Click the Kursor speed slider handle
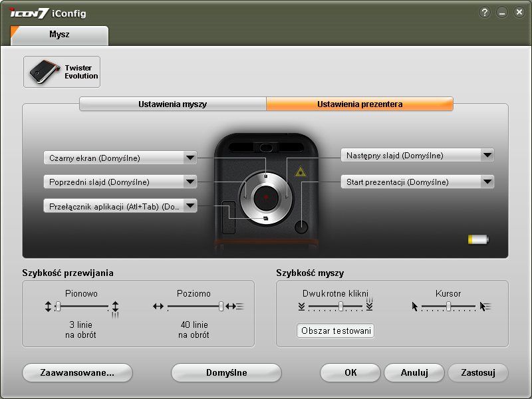Image resolution: width=532 pixels, height=399 pixels. 448,307
